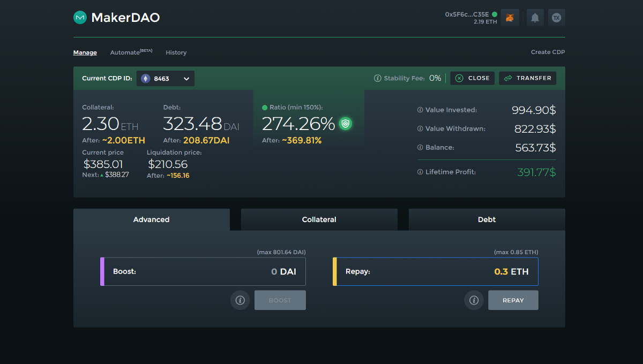643x364 pixels.
Task: Switch to the Advanced tab
Action: [x=152, y=219]
